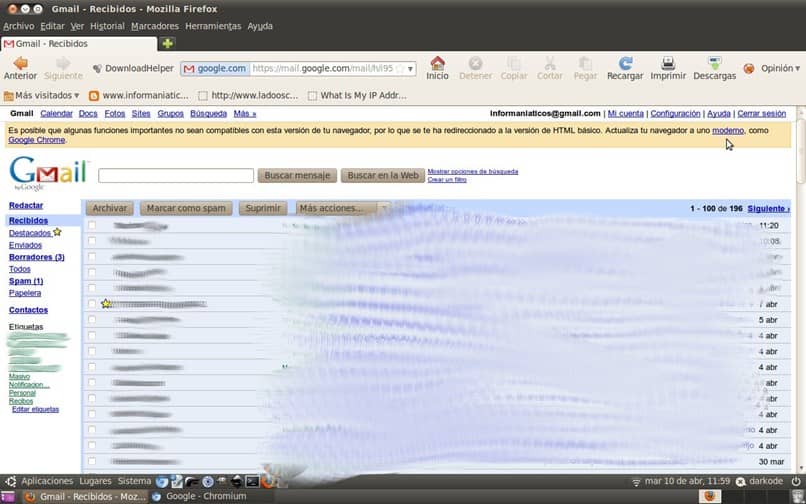Viewport: 806px width, 504px height.
Task: Click the Suprimir button
Action: coord(263,208)
